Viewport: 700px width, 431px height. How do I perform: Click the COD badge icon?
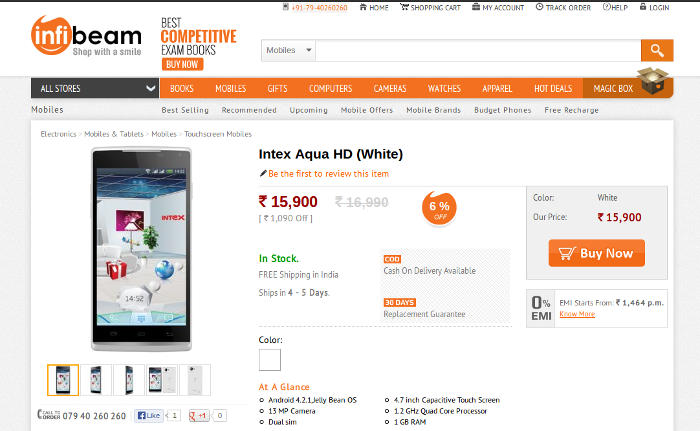click(392, 259)
